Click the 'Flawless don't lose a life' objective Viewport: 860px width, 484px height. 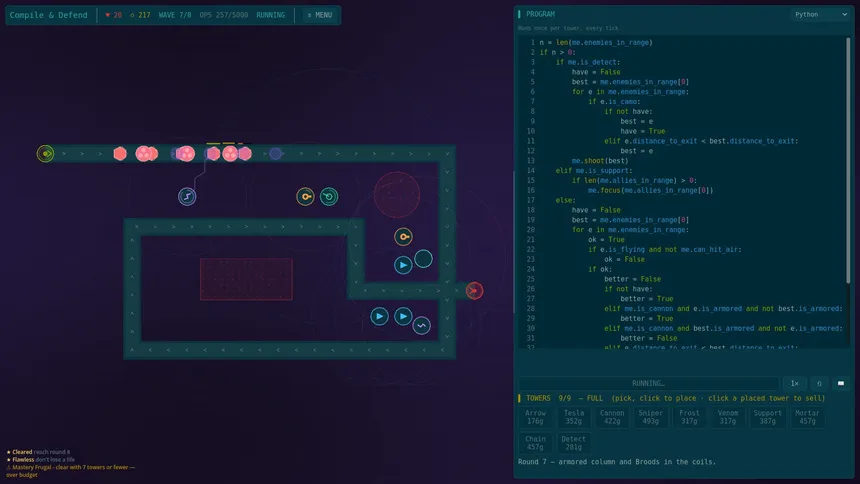click(43, 459)
